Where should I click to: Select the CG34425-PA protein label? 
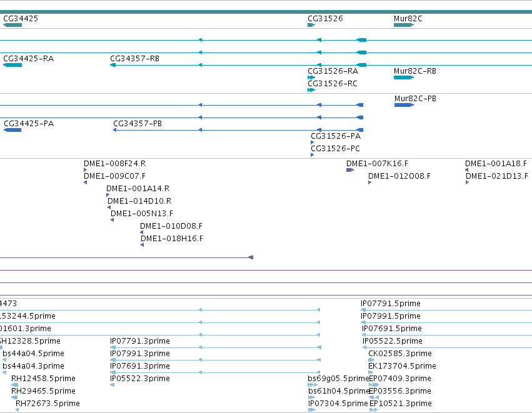click(29, 124)
